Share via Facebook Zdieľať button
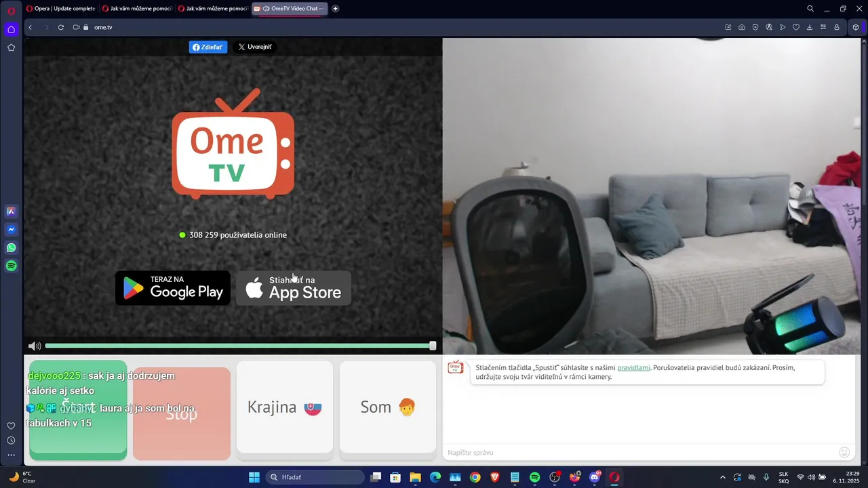Image resolution: width=868 pixels, height=488 pixels. (x=208, y=47)
